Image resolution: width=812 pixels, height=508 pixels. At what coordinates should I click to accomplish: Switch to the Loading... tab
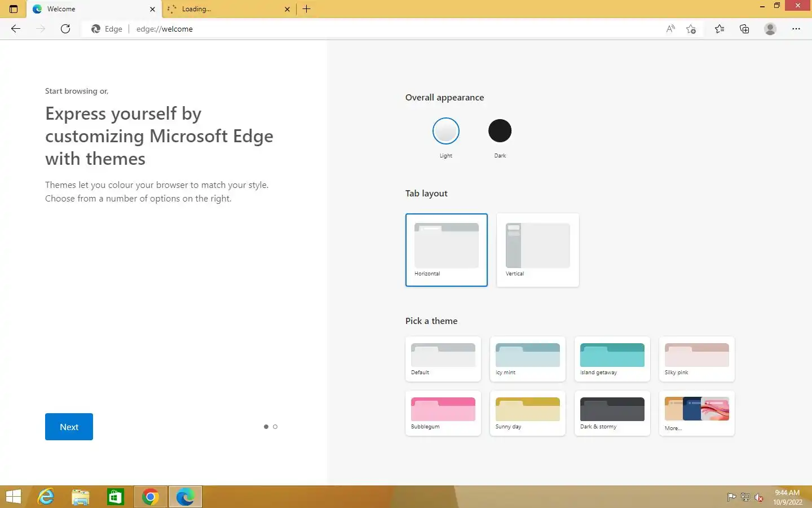pos(230,9)
